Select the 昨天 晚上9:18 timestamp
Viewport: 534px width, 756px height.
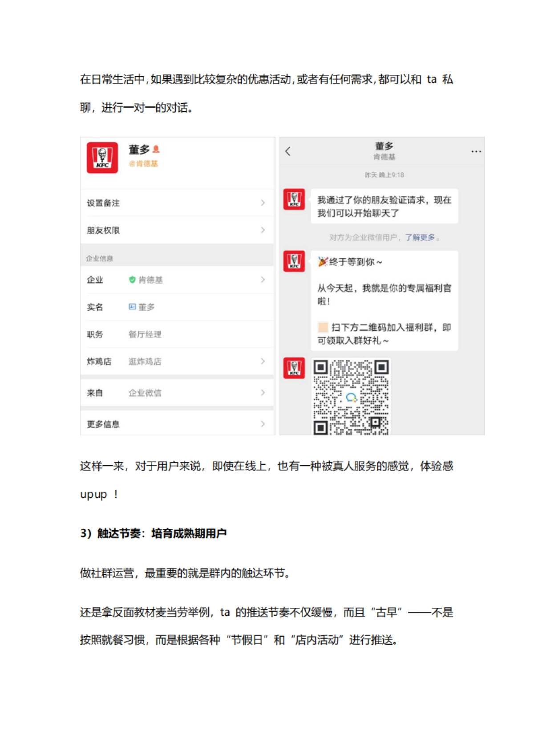pyautogui.click(x=384, y=175)
